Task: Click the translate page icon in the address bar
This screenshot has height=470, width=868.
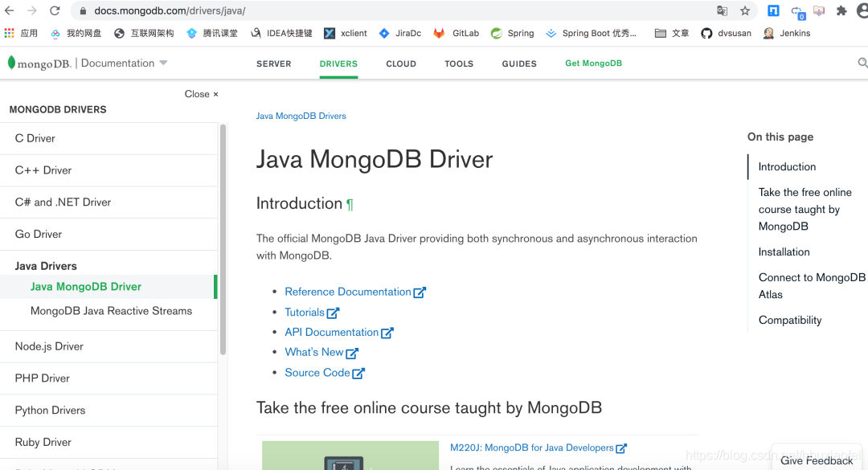Action: coord(722,10)
